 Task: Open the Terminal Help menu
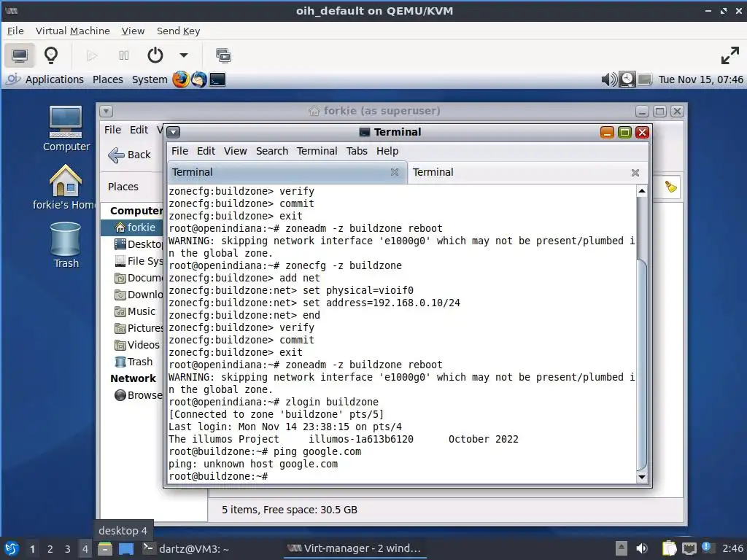(387, 151)
